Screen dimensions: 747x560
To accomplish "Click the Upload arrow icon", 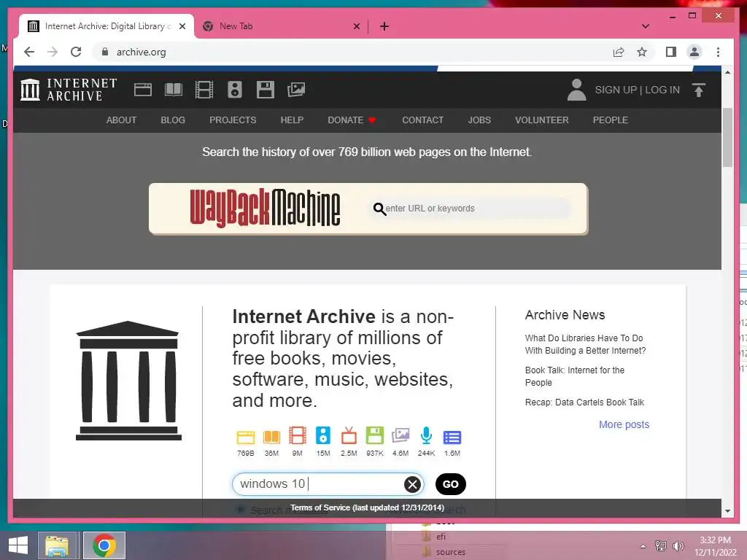I will point(698,90).
